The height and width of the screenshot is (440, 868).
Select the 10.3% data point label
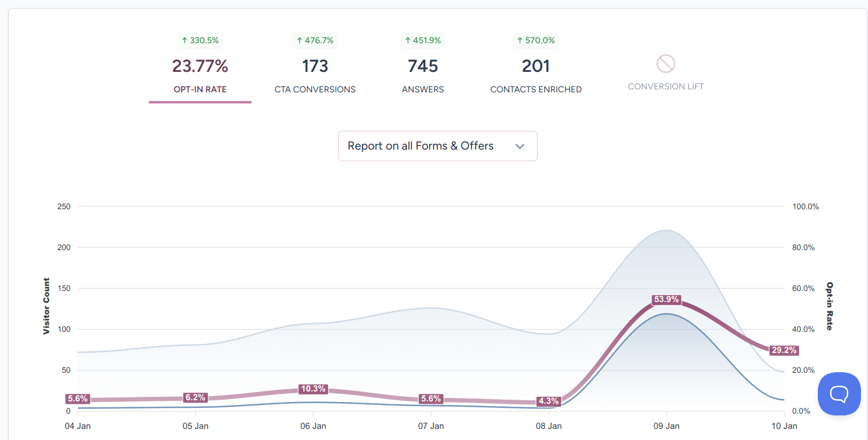coord(313,389)
